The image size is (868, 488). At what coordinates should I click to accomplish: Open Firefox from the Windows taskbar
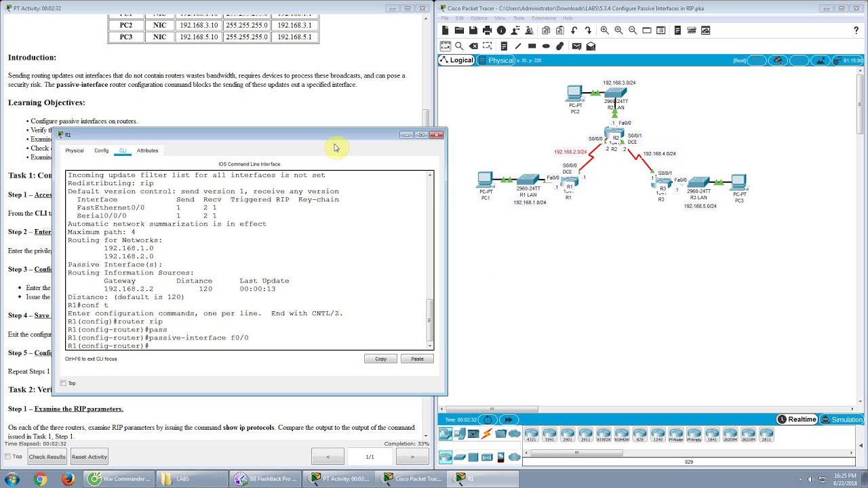(x=68, y=479)
